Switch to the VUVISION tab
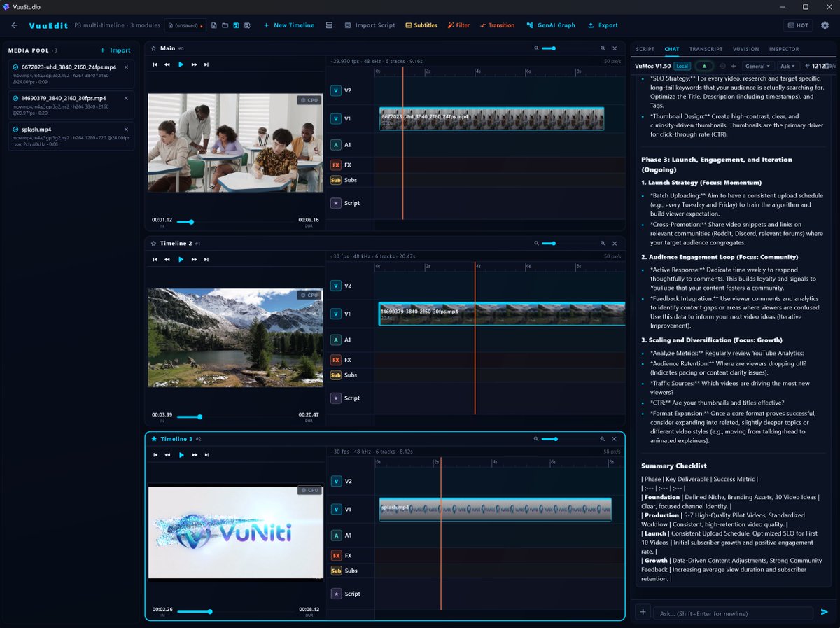 pos(745,49)
